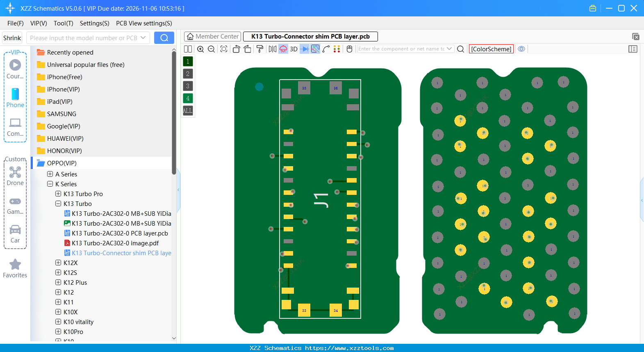Open the yellow toolbox icon in title bar
Screen dimensions: 644x352
(593, 8)
